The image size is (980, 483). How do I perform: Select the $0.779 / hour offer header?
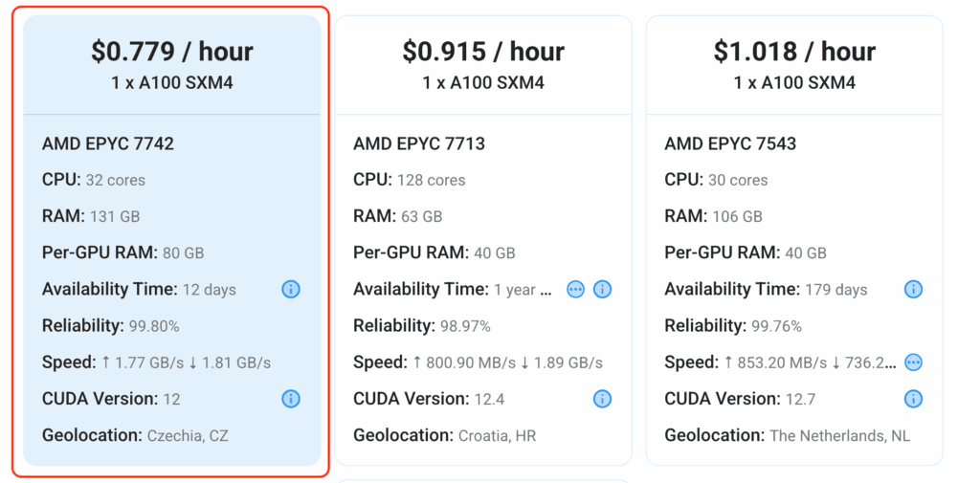pos(172,52)
